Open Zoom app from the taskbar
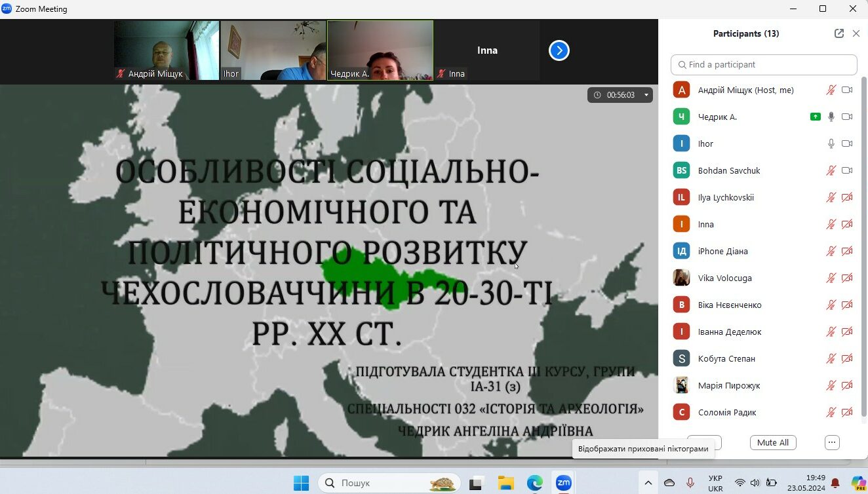 tap(563, 483)
